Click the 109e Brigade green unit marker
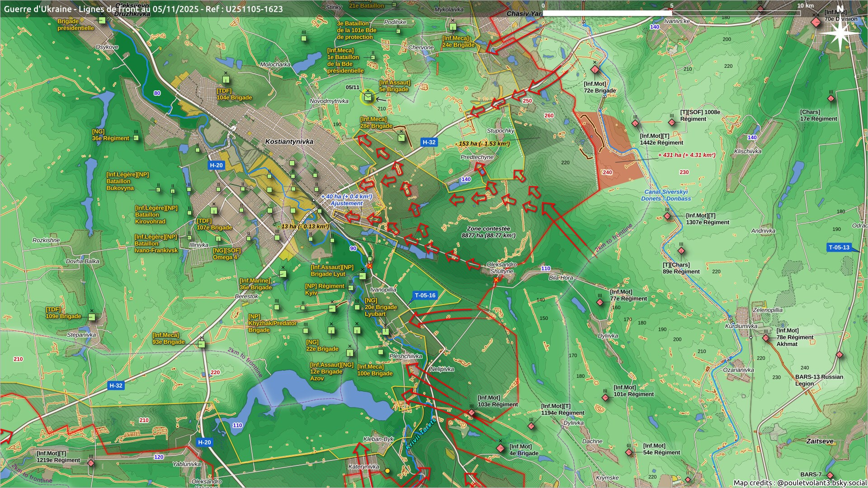The image size is (868, 488). coord(92,317)
